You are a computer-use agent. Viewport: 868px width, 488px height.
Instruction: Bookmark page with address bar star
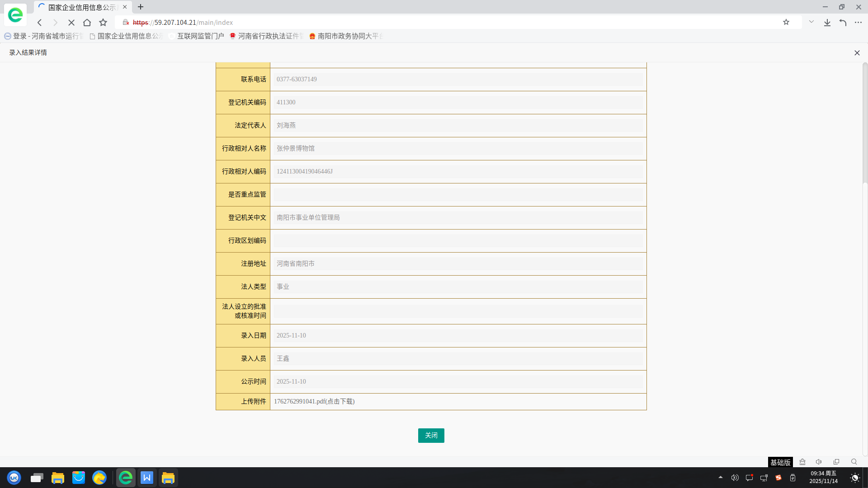click(786, 22)
